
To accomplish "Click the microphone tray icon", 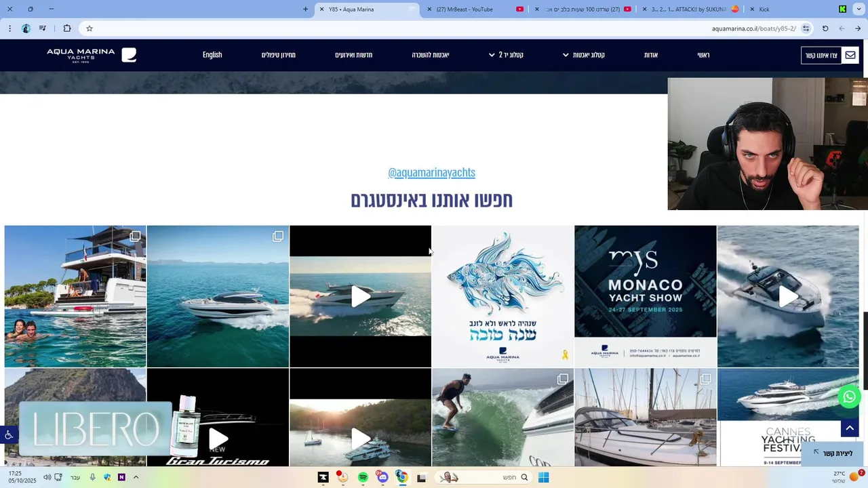I will point(93,477).
